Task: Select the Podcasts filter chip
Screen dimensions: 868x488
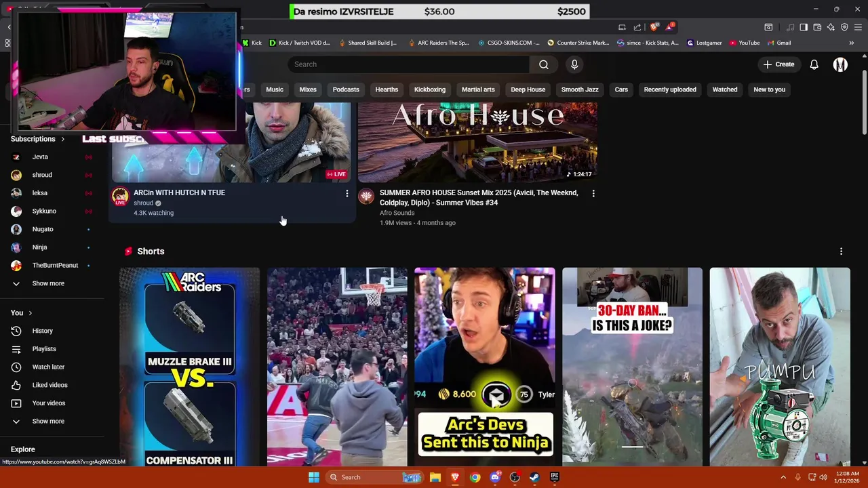Action: tap(346, 89)
